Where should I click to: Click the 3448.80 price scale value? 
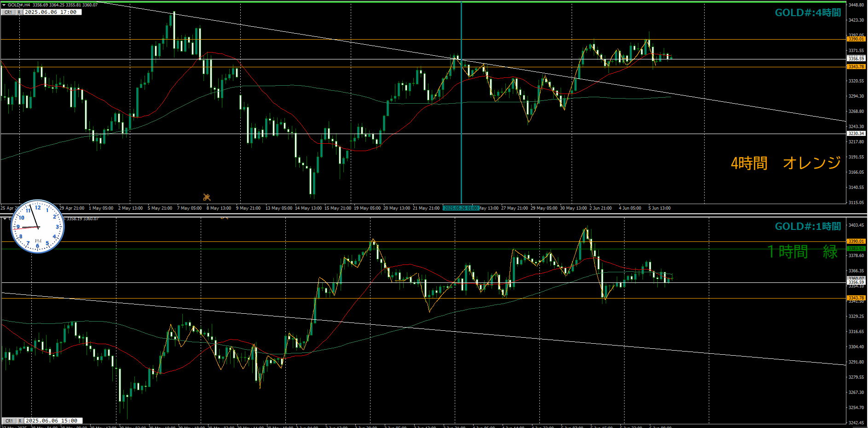[x=856, y=5]
